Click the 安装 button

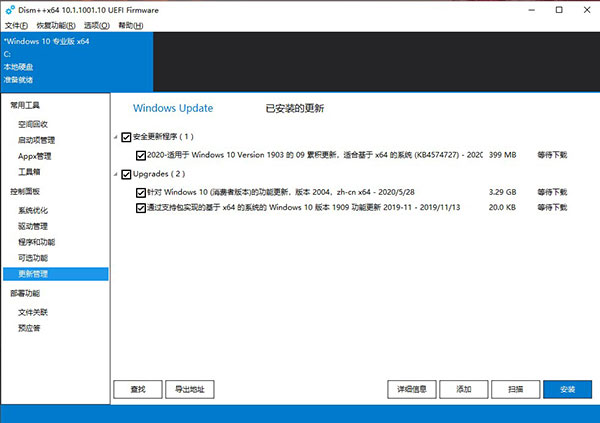[567, 388]
